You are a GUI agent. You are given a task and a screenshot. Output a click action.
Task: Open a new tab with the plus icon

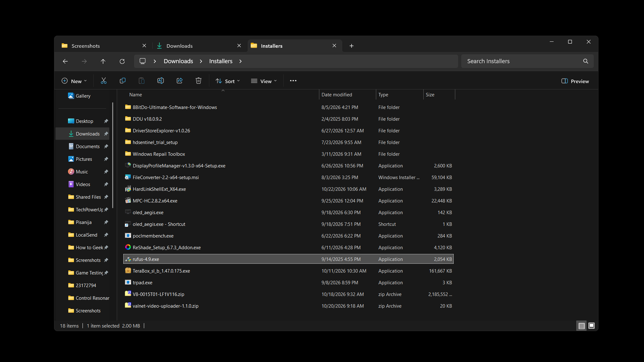point(352,46)
